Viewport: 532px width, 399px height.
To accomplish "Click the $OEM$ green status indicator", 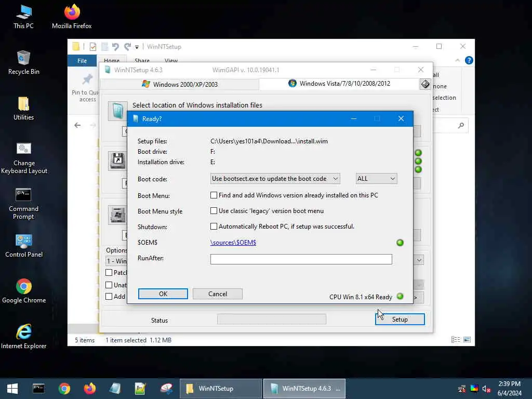I will pyautogui.click(x=400, y=243).
